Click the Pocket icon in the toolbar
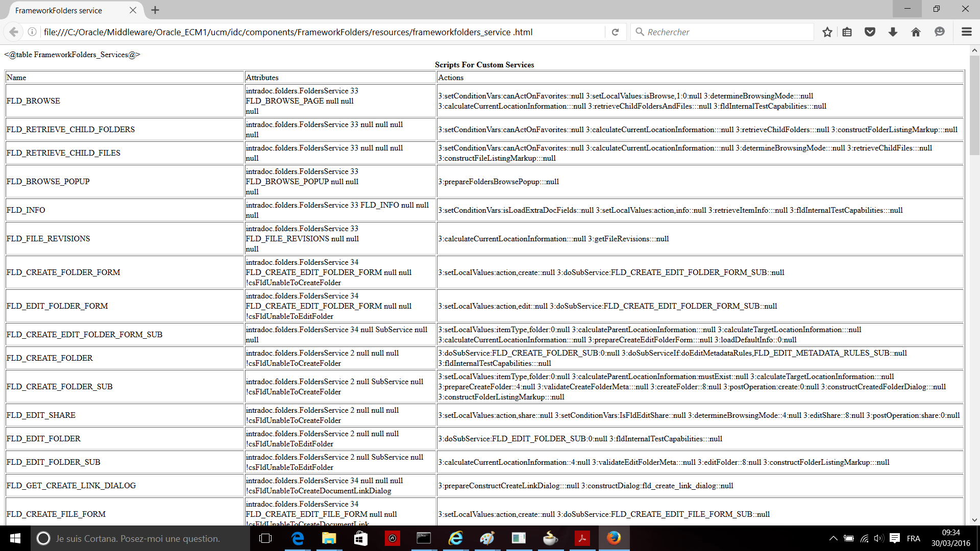Screen dimensions: 980x551 [x=870, y=32]
